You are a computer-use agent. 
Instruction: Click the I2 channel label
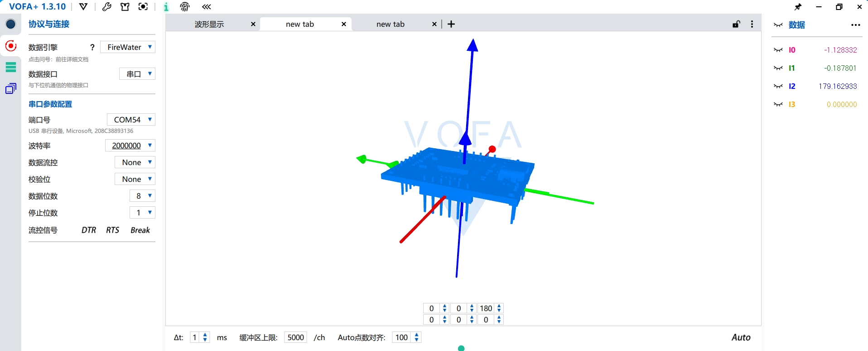click(792, 86)
